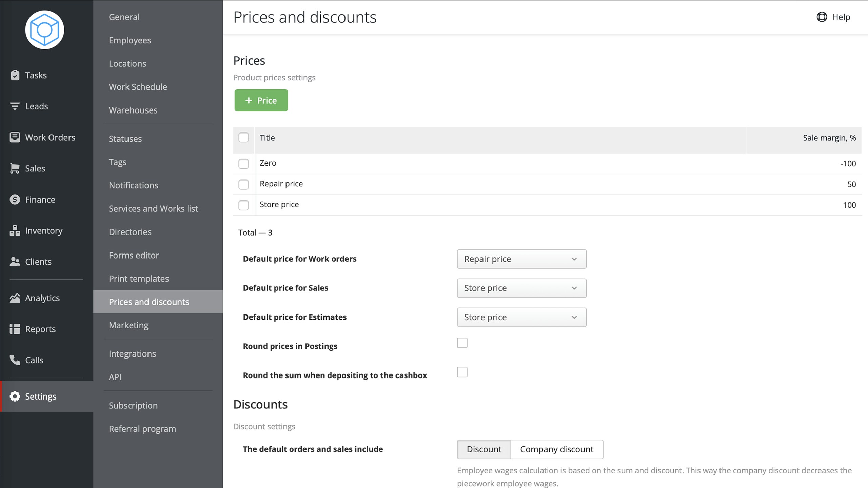Open Default price for Work orders dropdown

(521, 259)
